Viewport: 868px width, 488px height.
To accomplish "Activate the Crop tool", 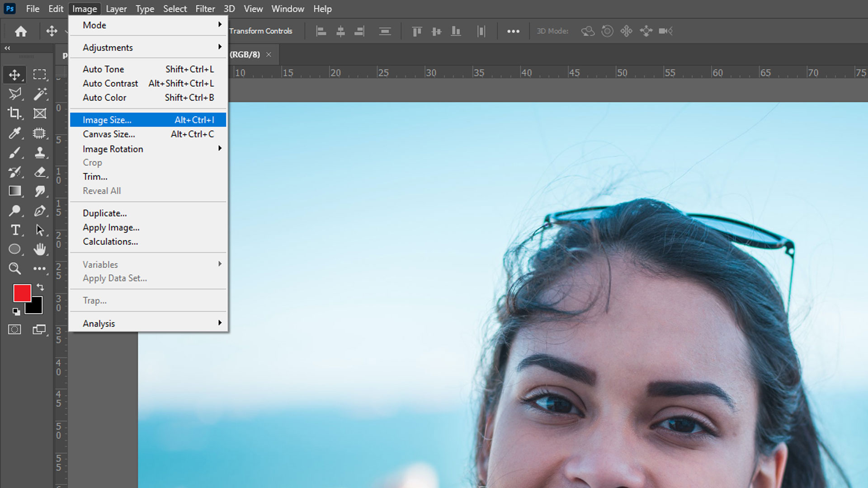I will click(x=15, y=113).
